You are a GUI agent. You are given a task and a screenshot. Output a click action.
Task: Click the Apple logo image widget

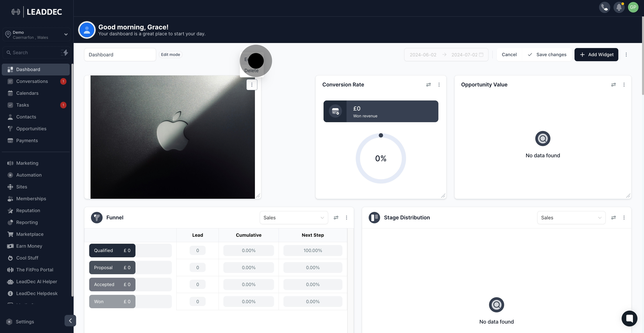pos(173,137)
